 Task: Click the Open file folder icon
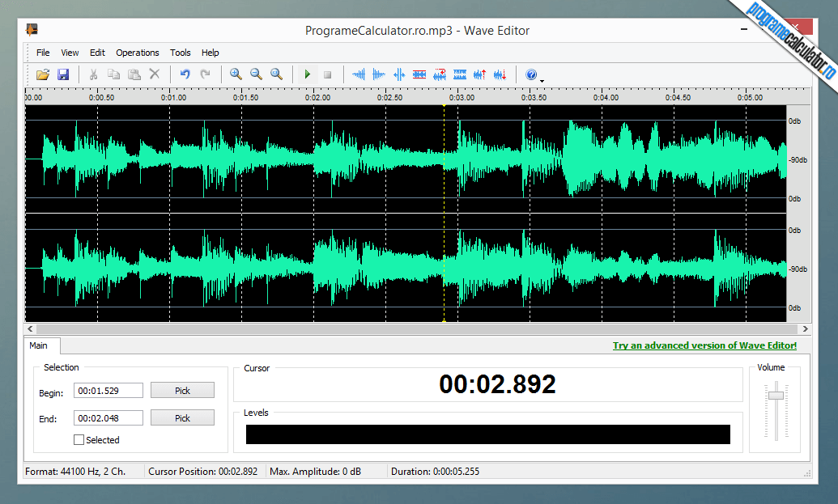43,74
